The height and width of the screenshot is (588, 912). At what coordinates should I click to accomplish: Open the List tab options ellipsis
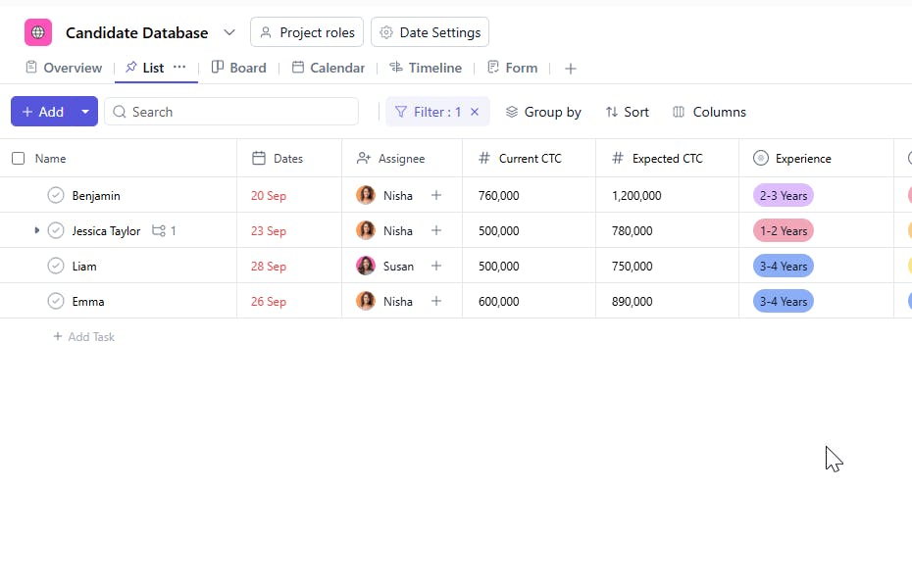[x=179, y=68]
